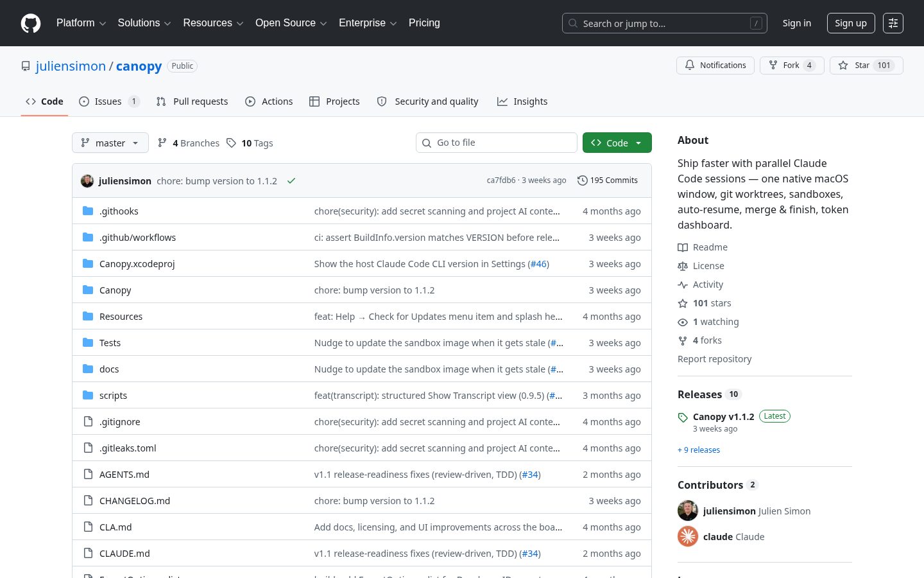Click the book icon beside Readme
Screen dimensions: 924x578
[683, 247]
